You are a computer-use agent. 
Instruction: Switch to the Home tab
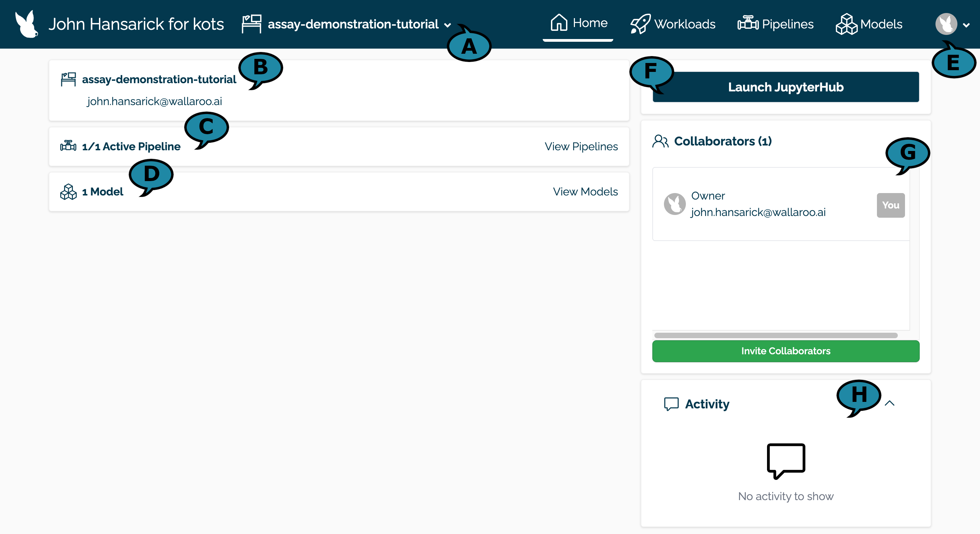[578, 23]
